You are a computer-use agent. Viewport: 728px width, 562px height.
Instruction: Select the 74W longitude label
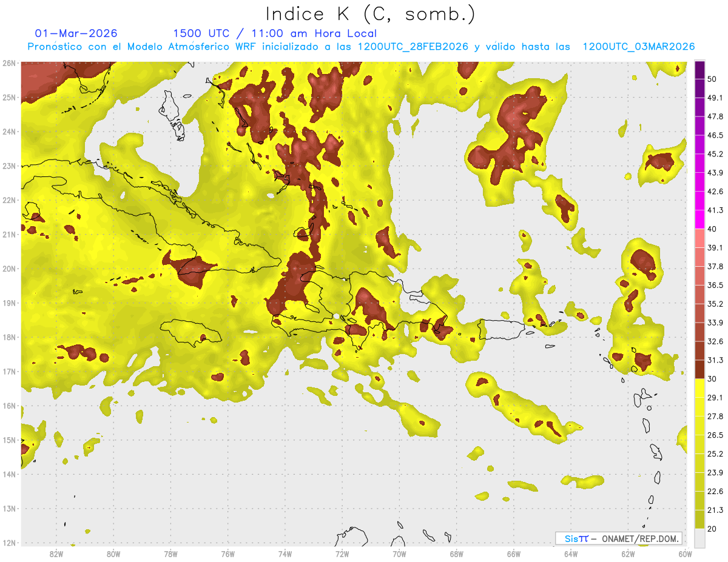[x=285, y=554]
